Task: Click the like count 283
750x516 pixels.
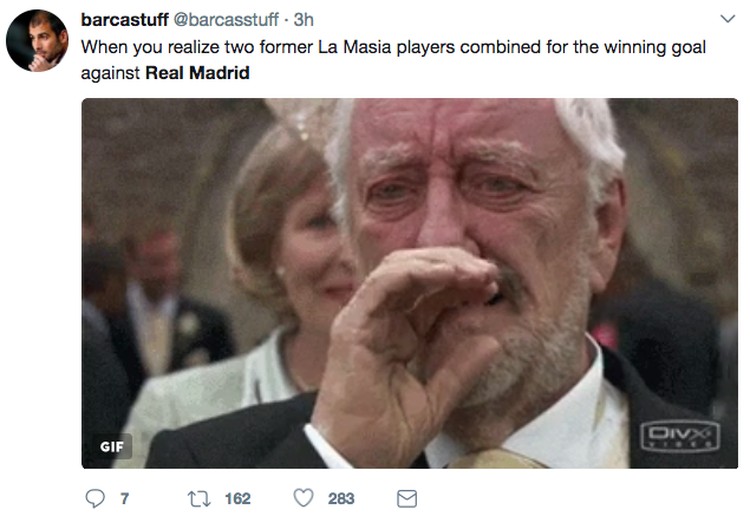Action: [341, 498]
